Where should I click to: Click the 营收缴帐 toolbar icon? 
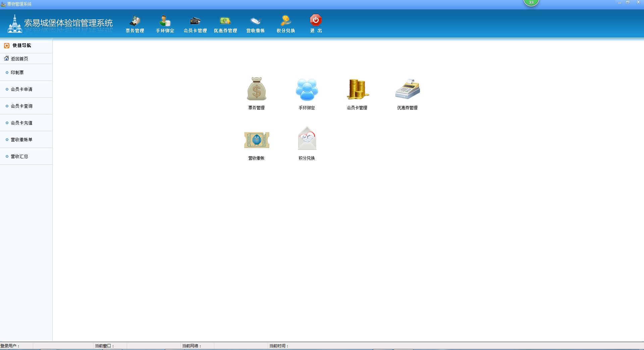256,24
